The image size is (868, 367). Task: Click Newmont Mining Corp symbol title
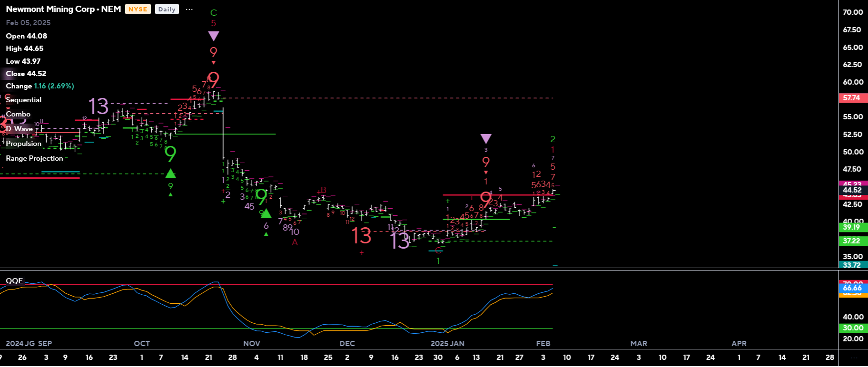point(63,9)
